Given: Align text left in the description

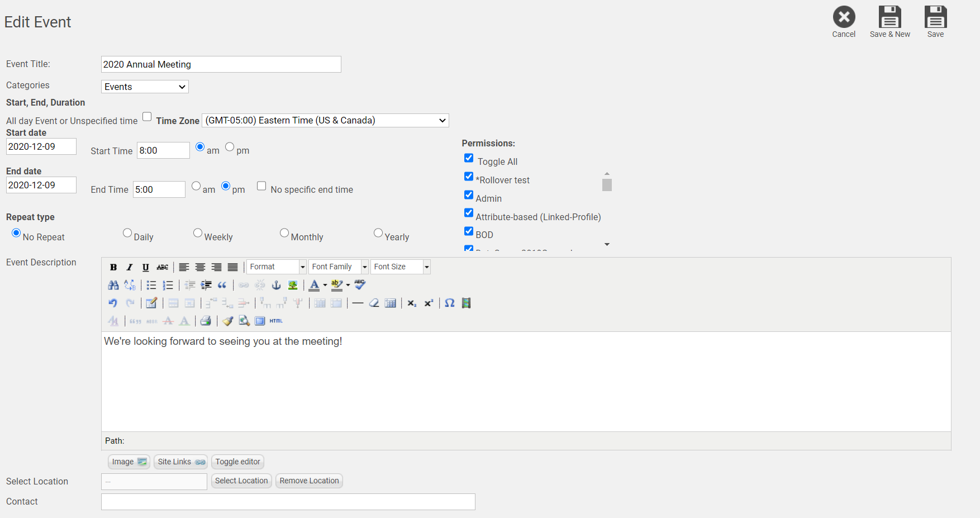Looking at the screenshot, I should coord(184,267).
